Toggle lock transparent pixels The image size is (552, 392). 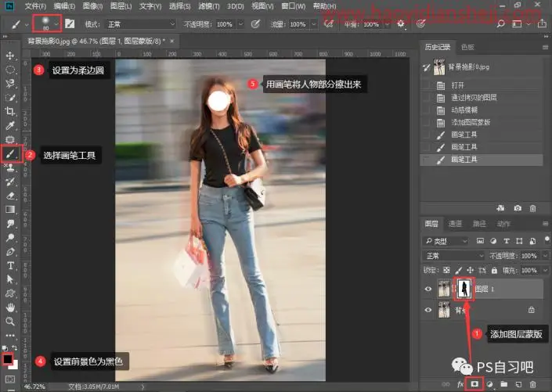pyautogui.click(x=446, y=270)
